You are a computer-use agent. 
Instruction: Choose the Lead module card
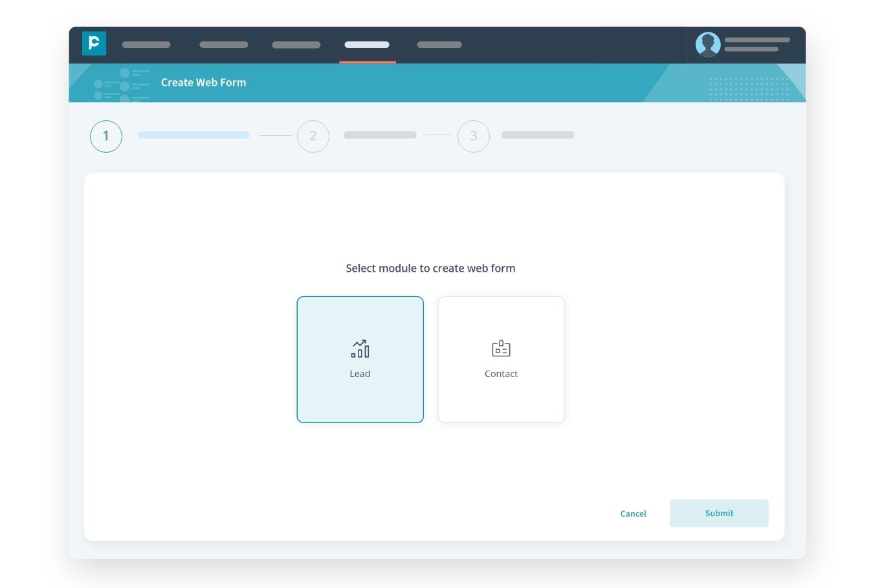click(360, 360)
